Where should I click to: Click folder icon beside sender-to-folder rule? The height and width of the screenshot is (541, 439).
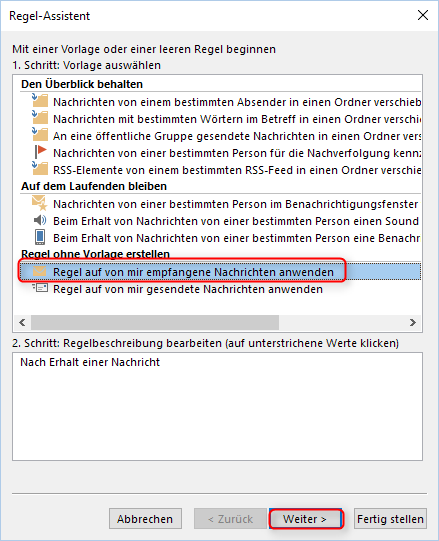(40, 101)
